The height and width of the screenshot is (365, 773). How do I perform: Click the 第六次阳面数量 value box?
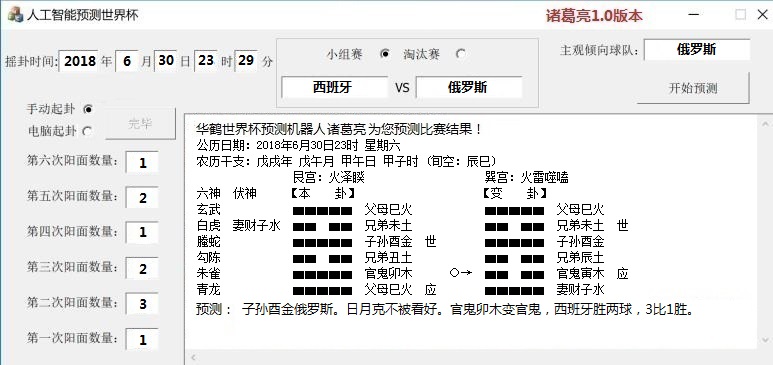click(142, 163)
